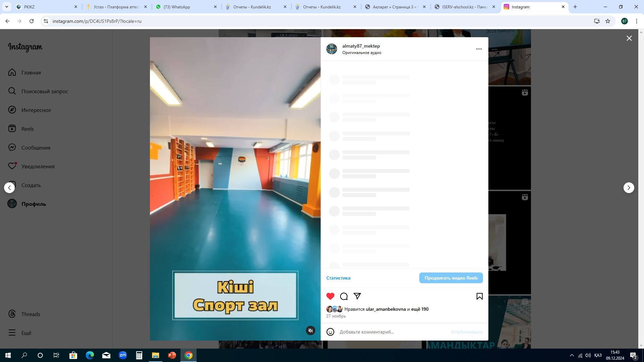This screenshot has height=362, width=644.
Task: Switch the КАЗ keyboard language
Action: pos(598,355)
